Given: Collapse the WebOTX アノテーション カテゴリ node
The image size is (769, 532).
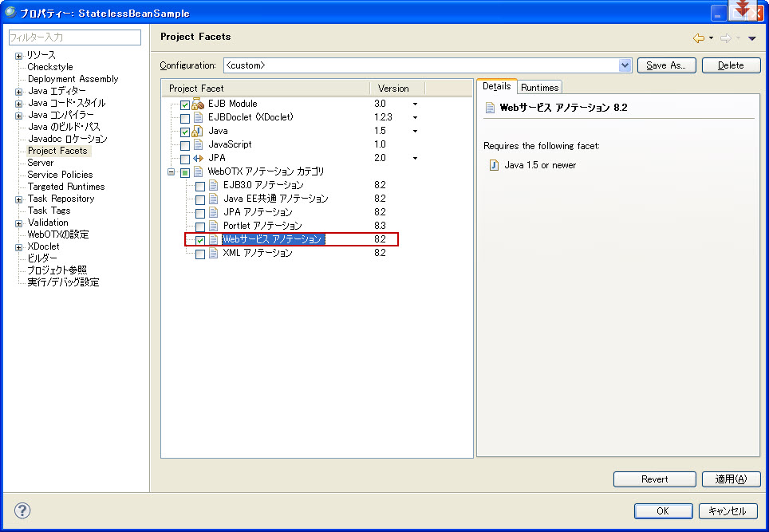Looking at the screenshot, I should [171, 171].
